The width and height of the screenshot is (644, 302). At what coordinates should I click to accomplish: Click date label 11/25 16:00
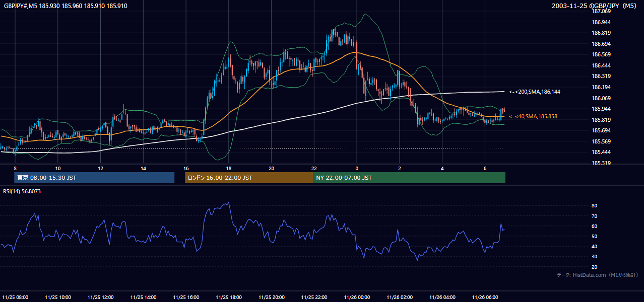[x=186, y=297]
